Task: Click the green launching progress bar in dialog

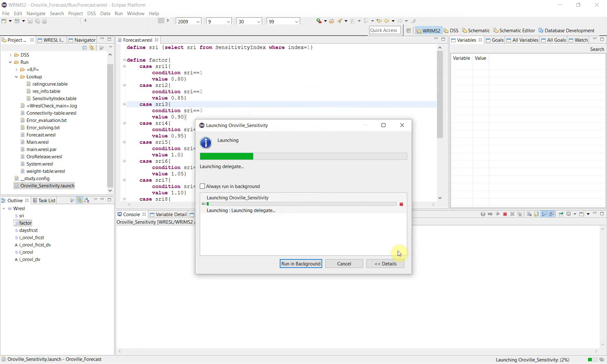Action: coord(303,156)
